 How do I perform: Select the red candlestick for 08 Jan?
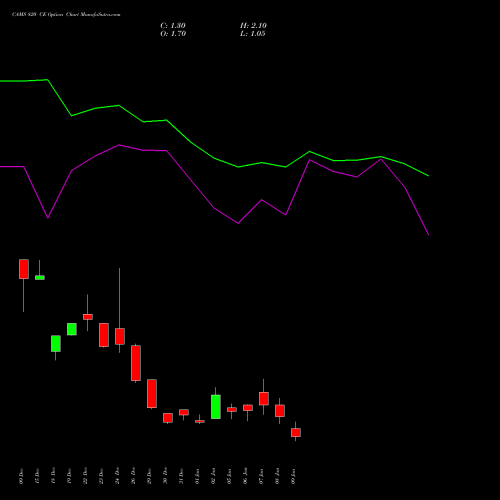point(280,411)
